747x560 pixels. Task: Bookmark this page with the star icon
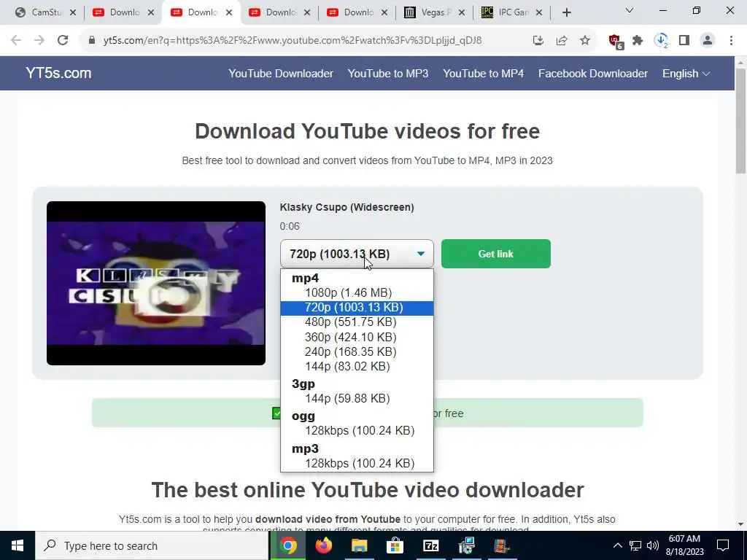point(585,41)
